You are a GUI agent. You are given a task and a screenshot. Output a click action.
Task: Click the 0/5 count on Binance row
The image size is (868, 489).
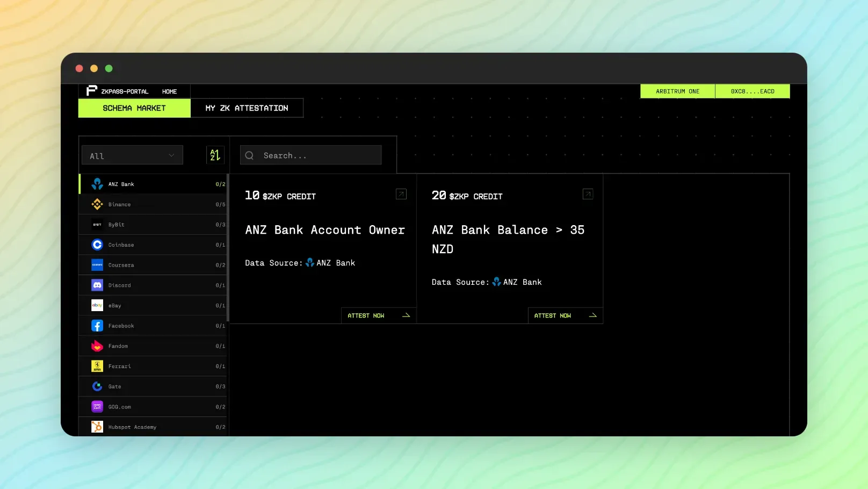coord(220,204)
